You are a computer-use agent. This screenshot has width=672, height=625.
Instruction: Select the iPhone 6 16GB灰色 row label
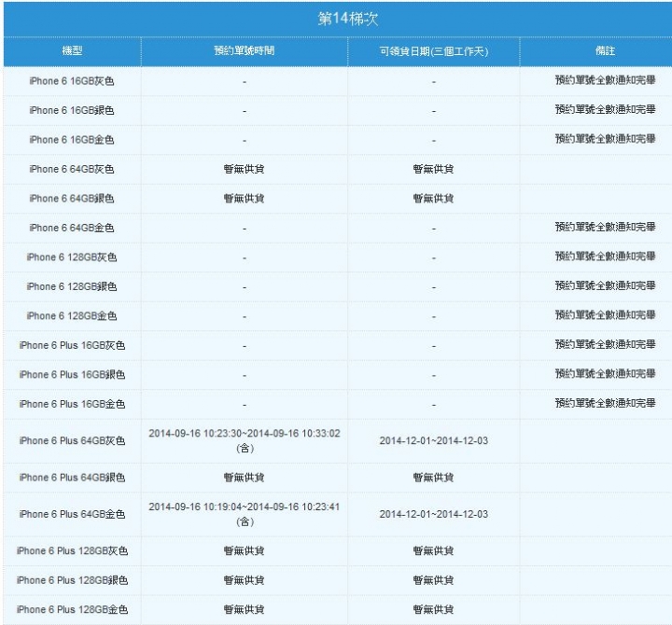pyautogui.click(x=72, y=81)
